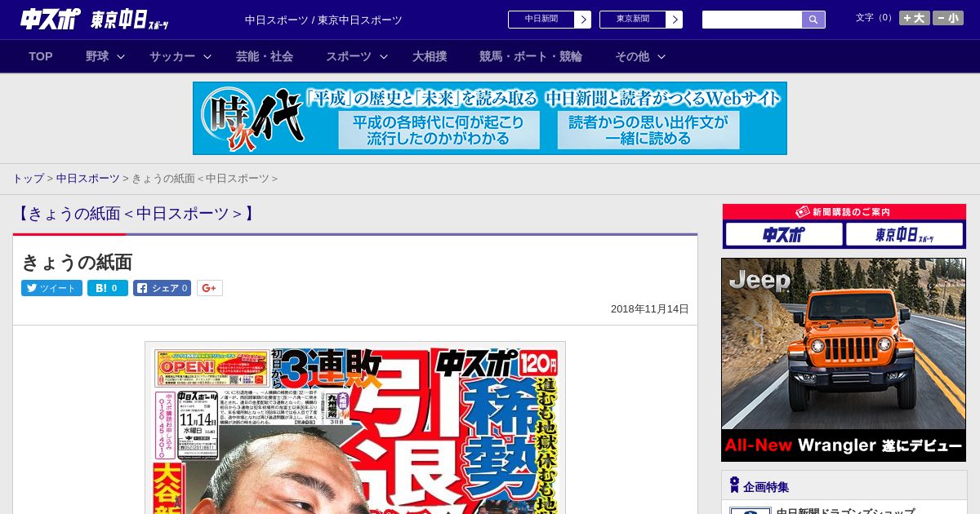Image resolution: width=980 pixels, height=514 pixels.
Task: Focus the site search input field
Action: pyautogui.click(x=752, y=20)
